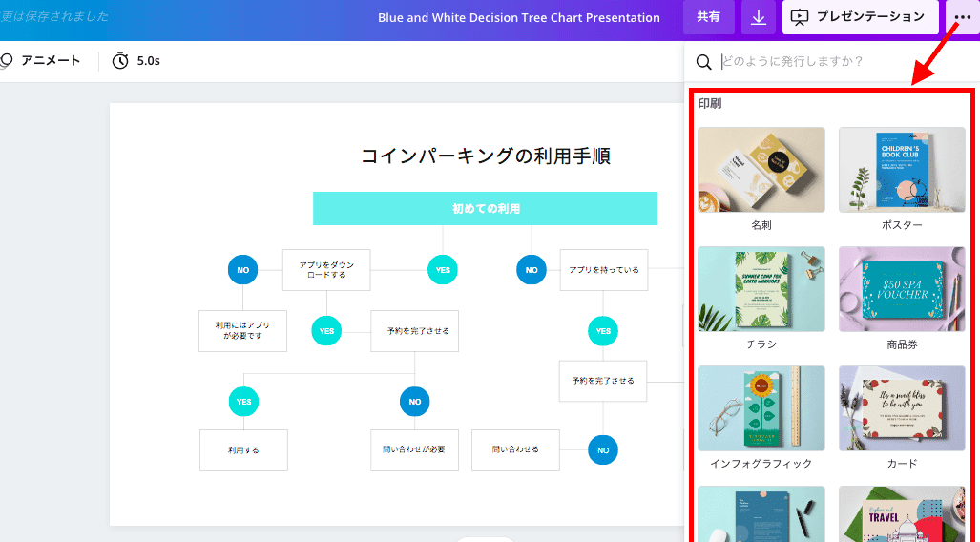Start プレゼンテーション presentation mode
The height and width of the screenshot is (542, 980).
point(860,17)
